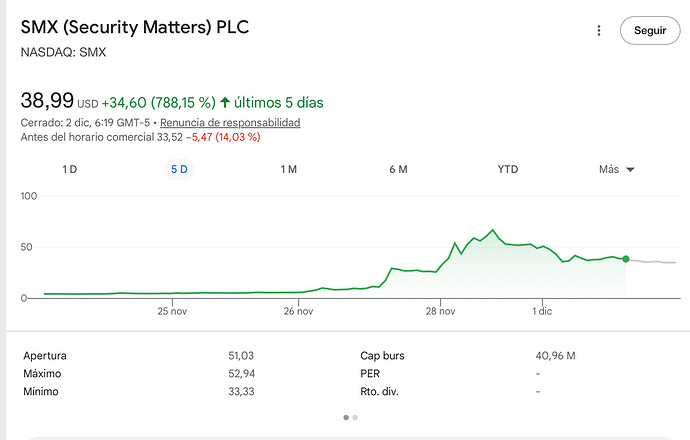Switch chart to 6 M range

[398, 169]
